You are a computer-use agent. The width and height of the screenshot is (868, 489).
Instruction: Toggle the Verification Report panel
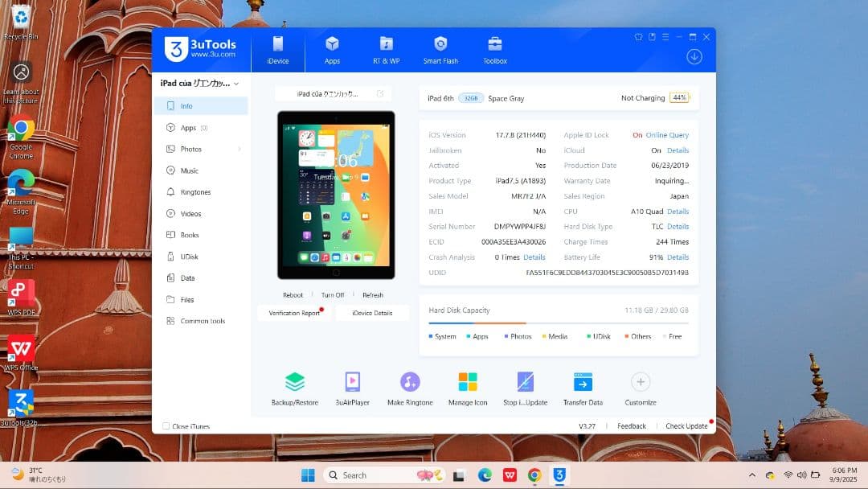[x=293, y=312]
